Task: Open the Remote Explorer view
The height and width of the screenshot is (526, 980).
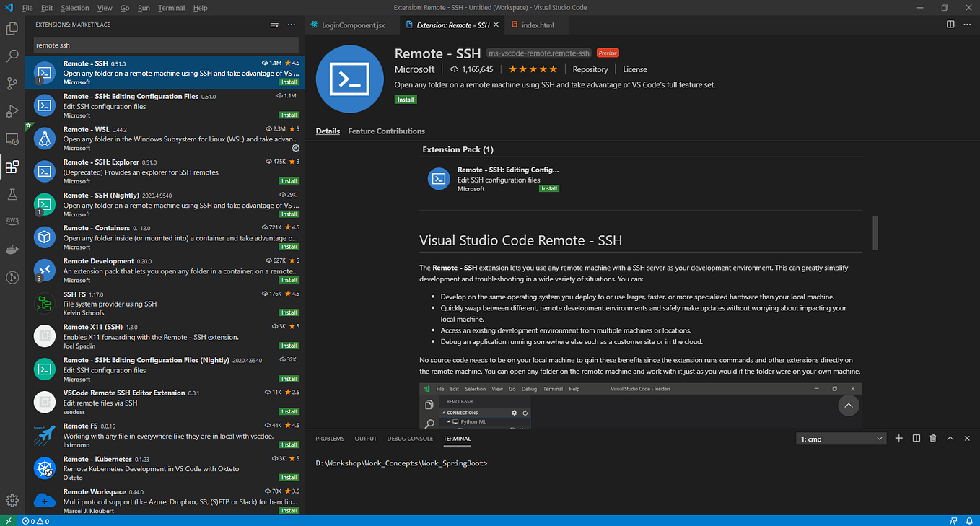Action: pos(12,139)
